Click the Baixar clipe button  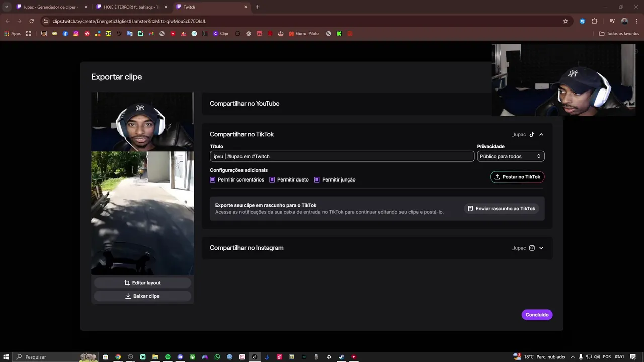point(142,296)
